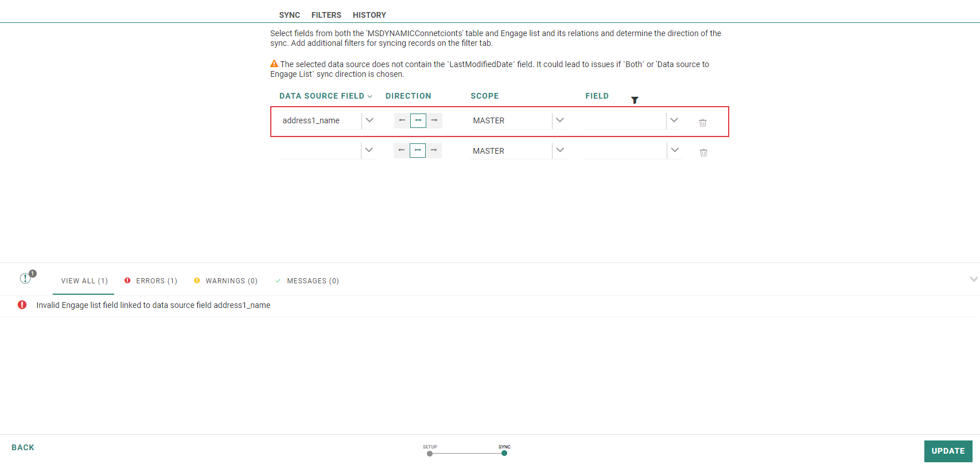Click trash icon on the empty second row
The height and width of the screenshot is (472, 980).
703,153
